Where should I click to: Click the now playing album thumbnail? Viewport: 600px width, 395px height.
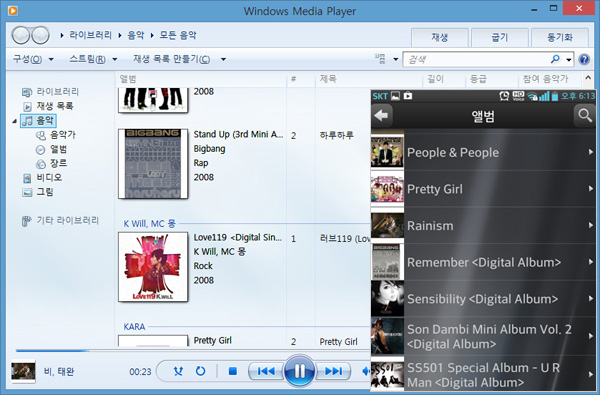tap(23, 371)
